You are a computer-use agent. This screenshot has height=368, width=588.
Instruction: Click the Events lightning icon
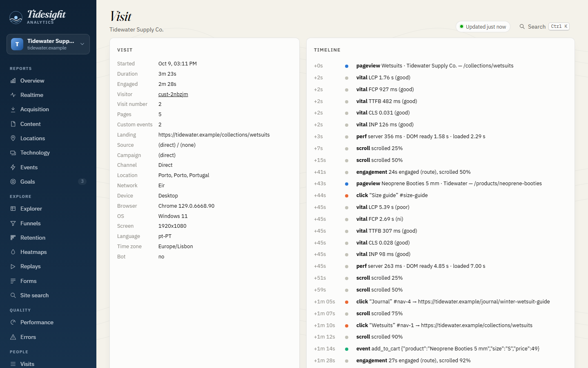click(x=13, y=167)
